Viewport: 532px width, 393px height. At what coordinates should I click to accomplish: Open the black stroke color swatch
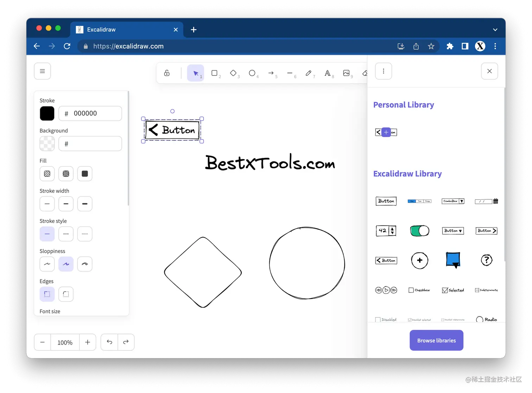point(47,113)
